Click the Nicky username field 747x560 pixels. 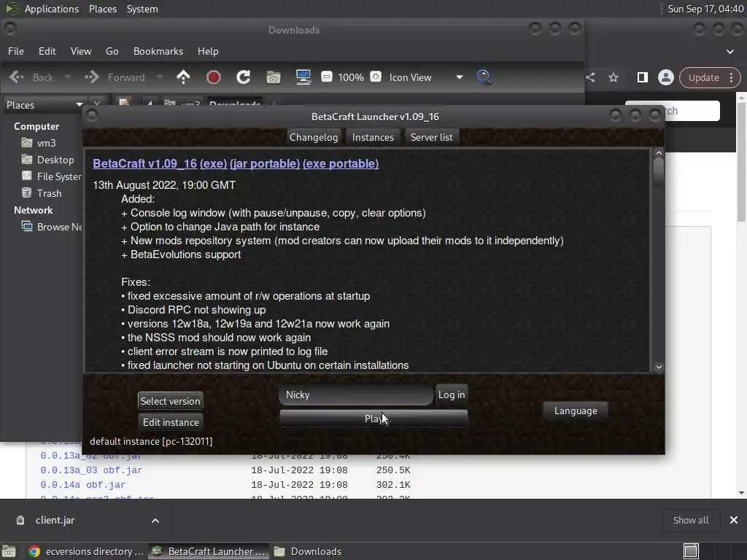356,394
